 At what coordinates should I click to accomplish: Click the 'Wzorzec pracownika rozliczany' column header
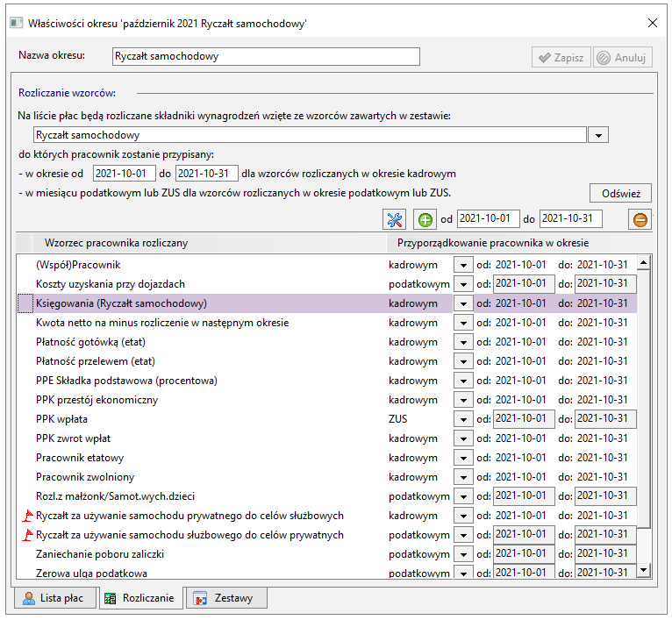click(x=210, y=243)
